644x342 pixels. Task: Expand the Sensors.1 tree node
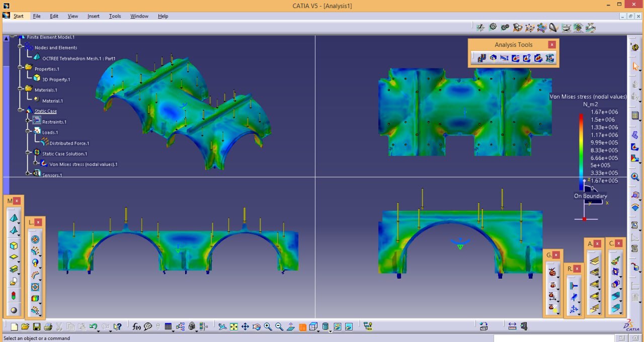(28, 174)
